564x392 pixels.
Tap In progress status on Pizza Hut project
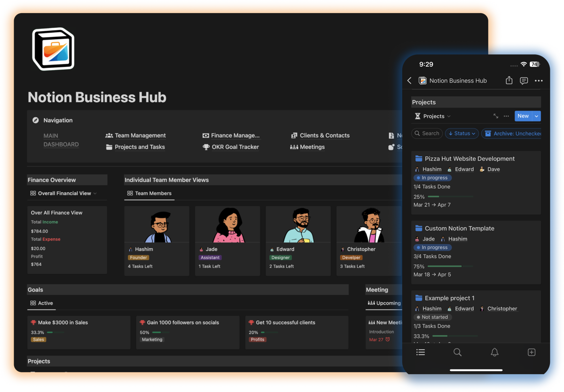(x=432, y=178)
